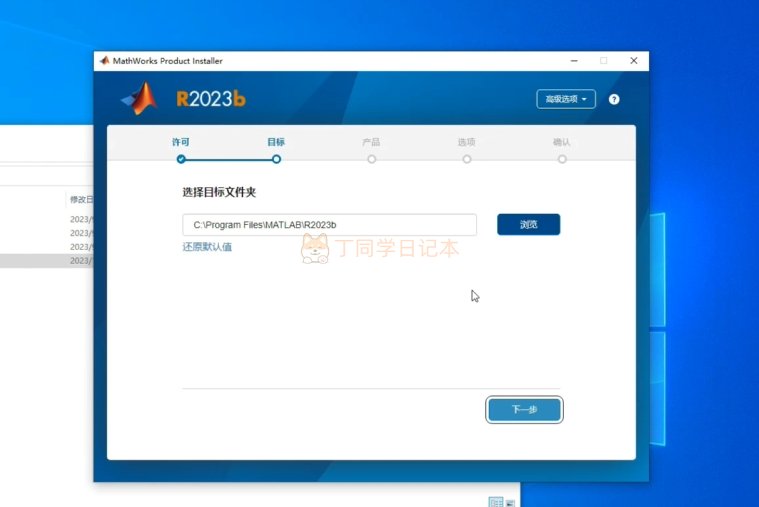
Task: Expand the 高级选项 dropdown
Action: [x=566, y=99]
